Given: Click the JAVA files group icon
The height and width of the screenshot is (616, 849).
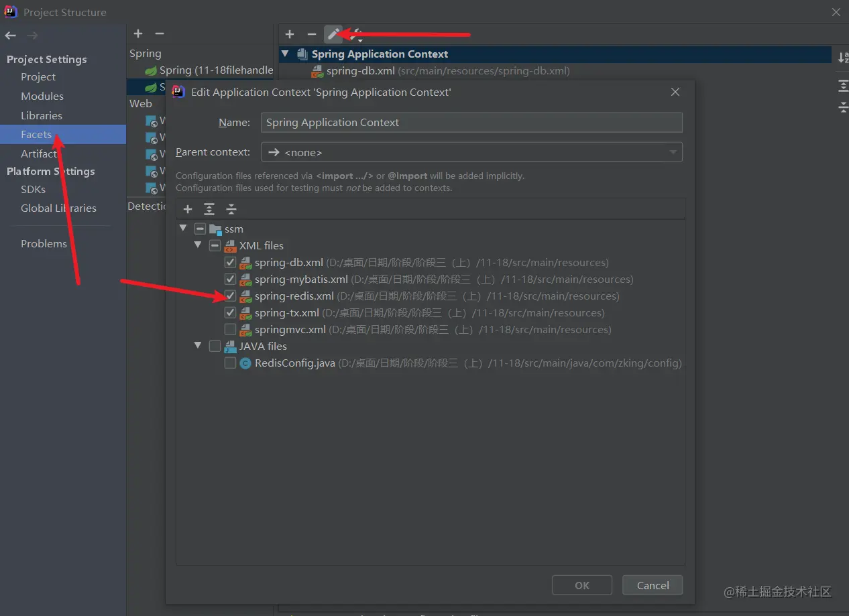Looking at the screenshot, I should tap(230, 347).
